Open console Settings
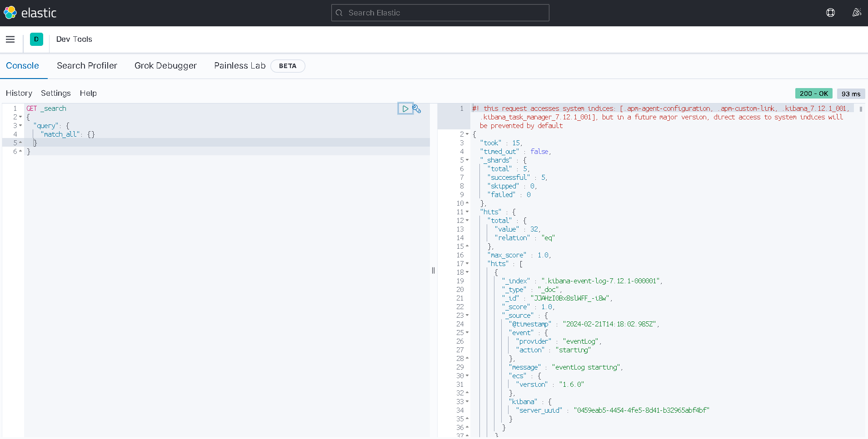Viewport: 868px width, 439px height. point(56,93)
